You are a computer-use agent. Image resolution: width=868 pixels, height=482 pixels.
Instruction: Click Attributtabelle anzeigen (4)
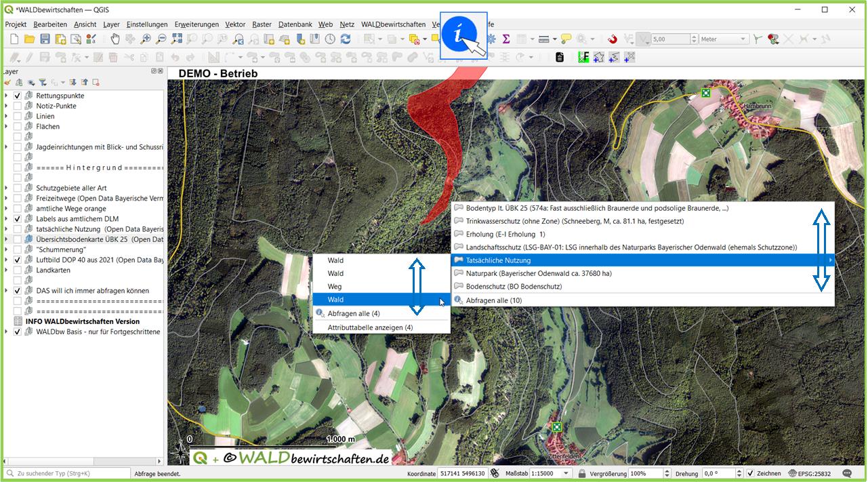click(370, 327)
